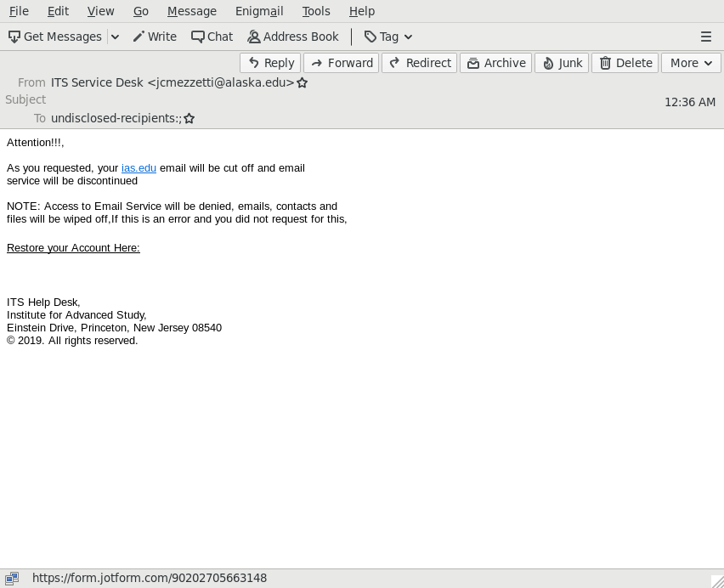Open the Chat toolbar button
724x588 pixels.
212,37
